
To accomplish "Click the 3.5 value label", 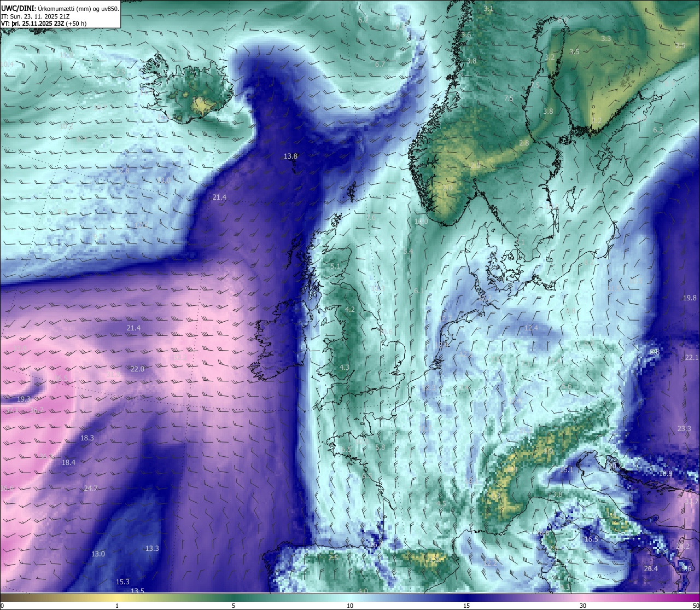I will tap(574, 51).
